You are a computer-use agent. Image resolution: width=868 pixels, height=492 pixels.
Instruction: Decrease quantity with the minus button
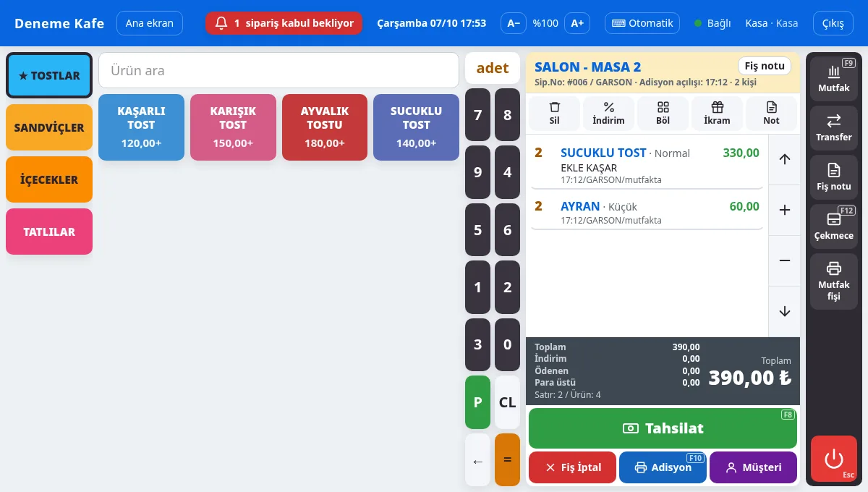click(x=785, y=260)
